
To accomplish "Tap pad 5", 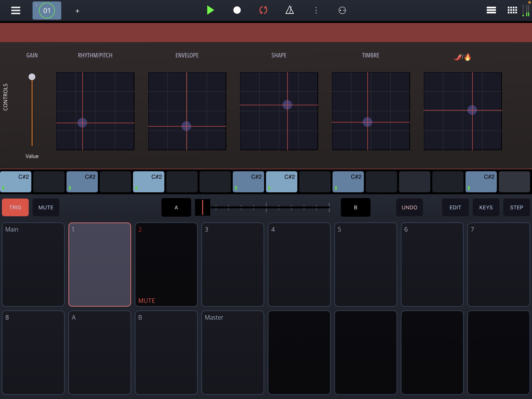I will point(366,265).
